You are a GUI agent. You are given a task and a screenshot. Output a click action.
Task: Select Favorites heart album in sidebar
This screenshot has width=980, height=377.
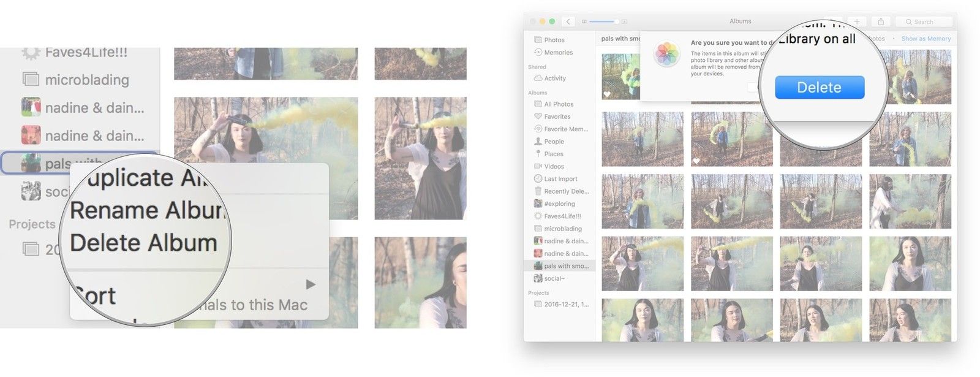[x=557, y=116]
